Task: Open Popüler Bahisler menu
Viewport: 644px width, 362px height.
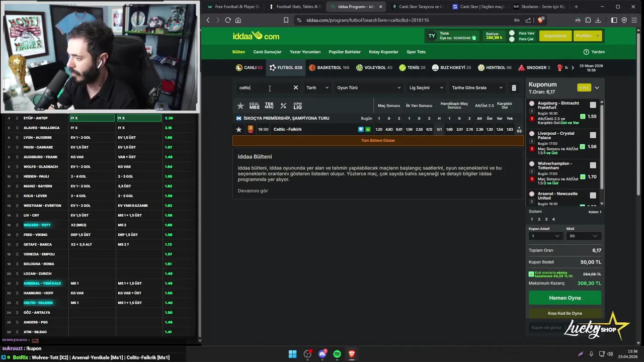Action: [x=345, y=52]
